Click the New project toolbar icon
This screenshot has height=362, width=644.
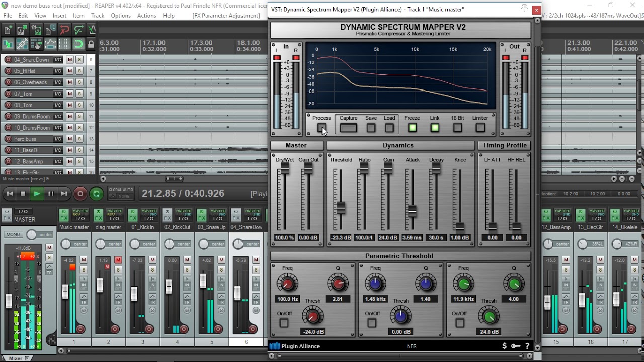(x=8, y=30)
